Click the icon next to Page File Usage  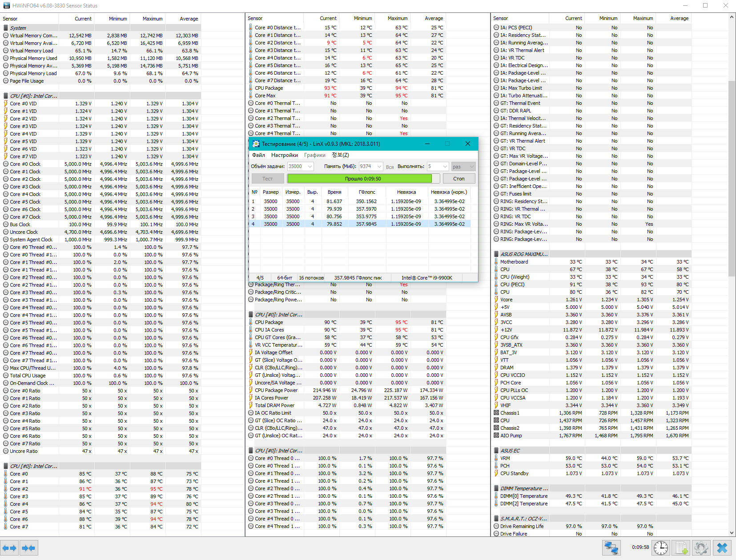click(x=6, y=81)
